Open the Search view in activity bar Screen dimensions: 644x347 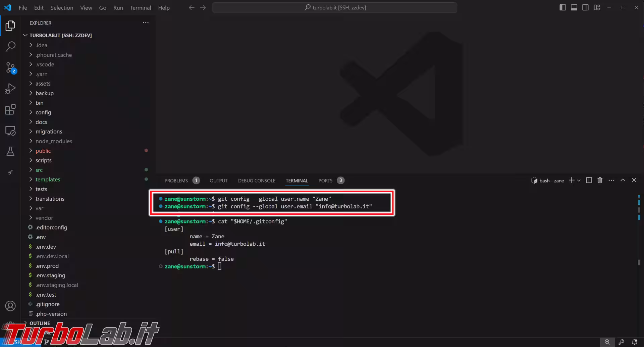(x=10, y=47)
